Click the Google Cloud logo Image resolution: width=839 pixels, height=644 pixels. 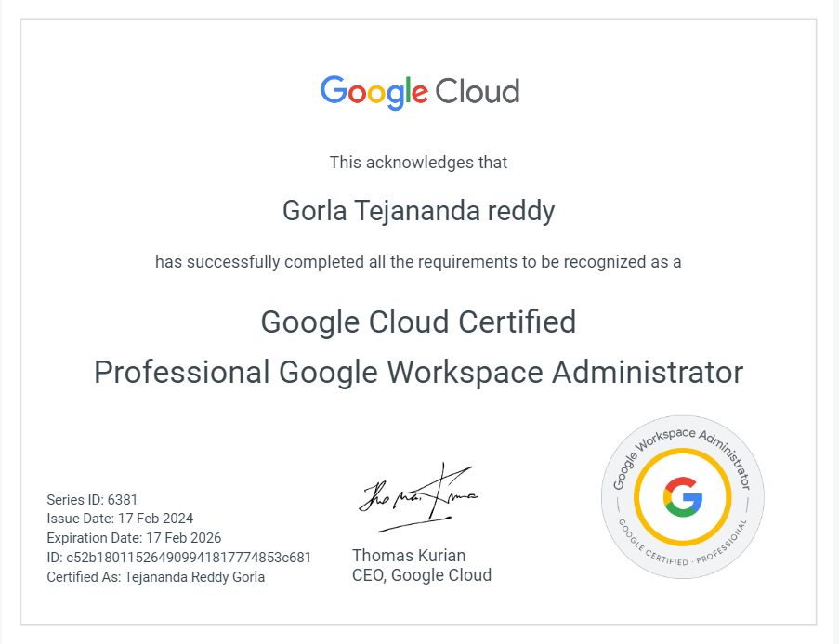(x=420, y=92)
